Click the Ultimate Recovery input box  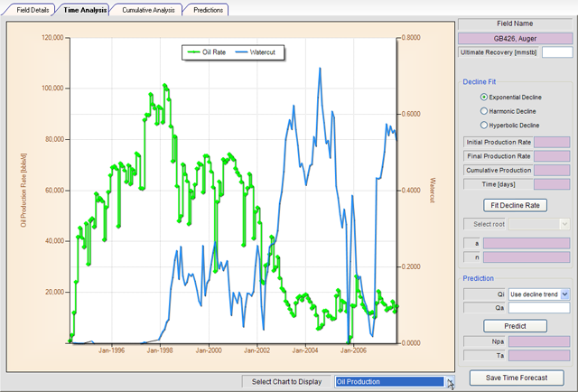click(556, 53)
